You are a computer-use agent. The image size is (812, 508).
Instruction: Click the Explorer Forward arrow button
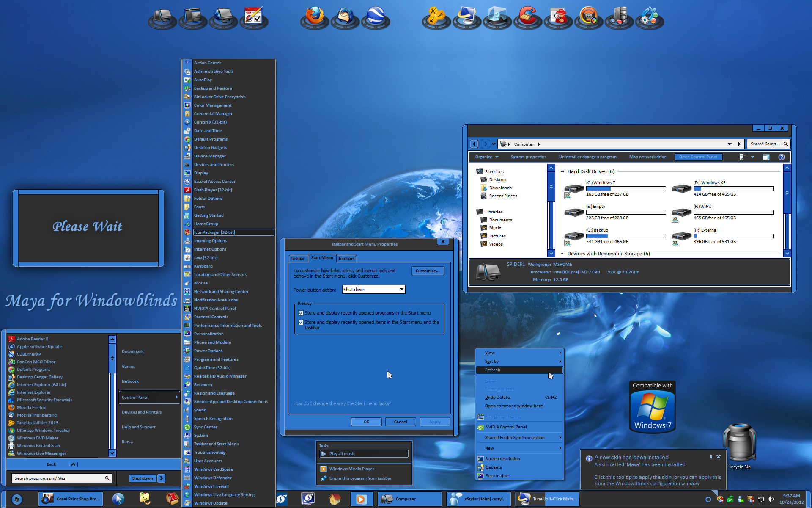[x=486, y=144]
